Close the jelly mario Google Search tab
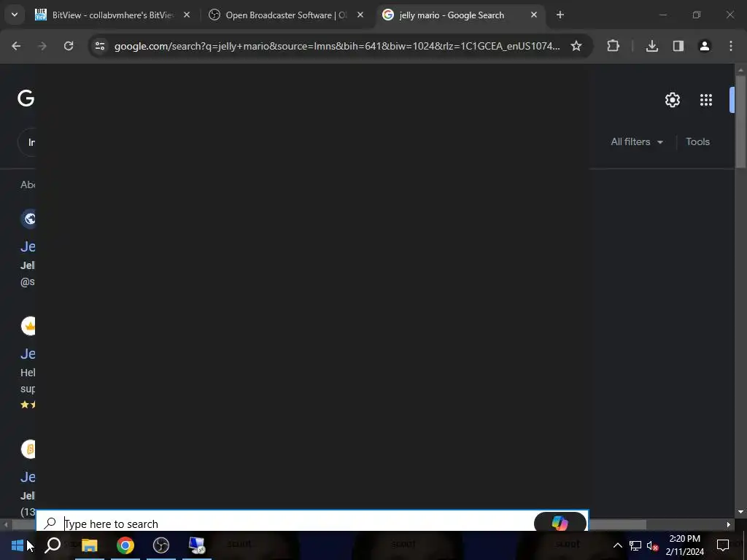 tap(533, 15)
